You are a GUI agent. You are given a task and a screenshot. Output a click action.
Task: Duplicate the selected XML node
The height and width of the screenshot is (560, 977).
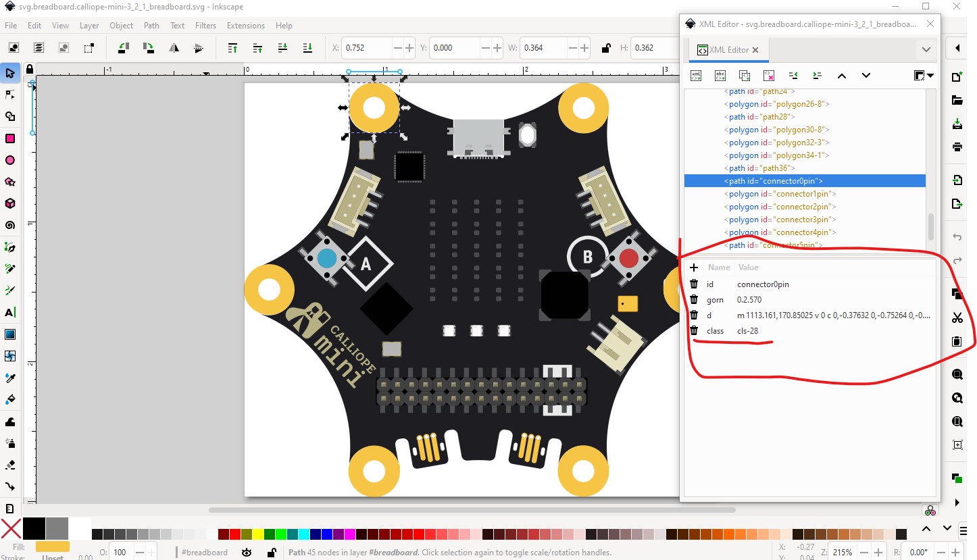click(x=745, y=76)
